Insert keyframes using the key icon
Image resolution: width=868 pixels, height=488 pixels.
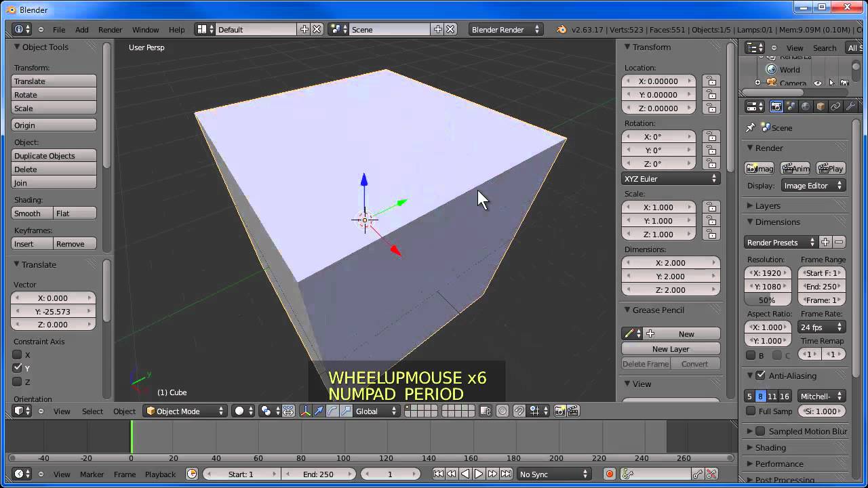click(698, 474)
